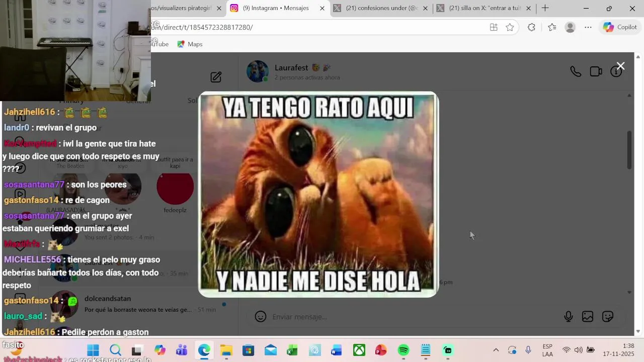Start an audio call with Laurafest

[576, 71]
